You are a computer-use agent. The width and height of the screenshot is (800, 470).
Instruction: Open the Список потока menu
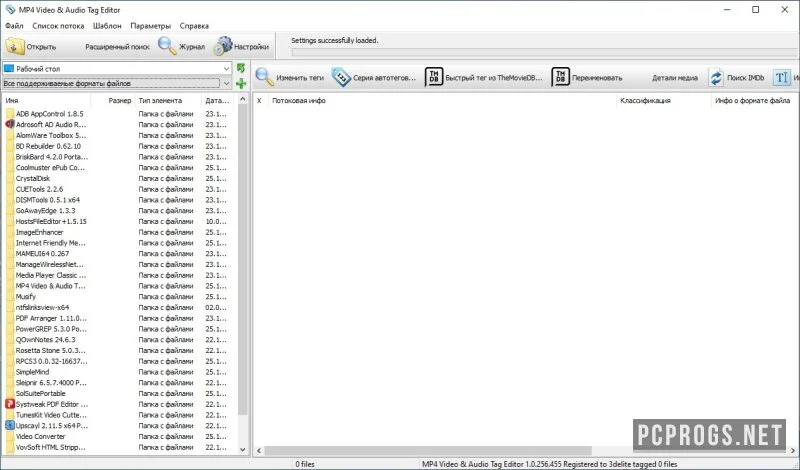click(58, 26)
